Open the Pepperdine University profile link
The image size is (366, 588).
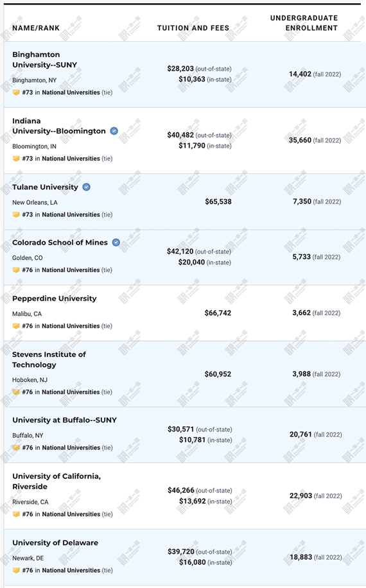coord(55,298)
